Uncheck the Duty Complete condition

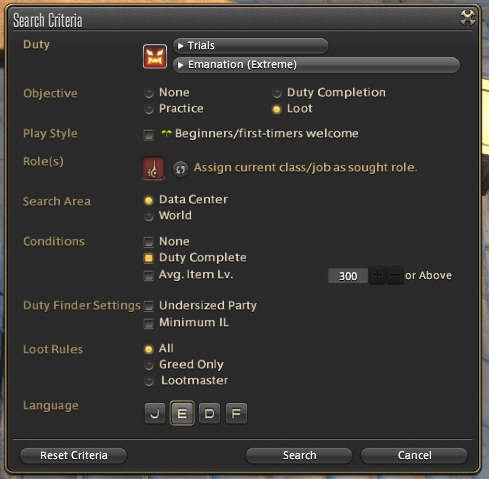[x=149, y=258]
